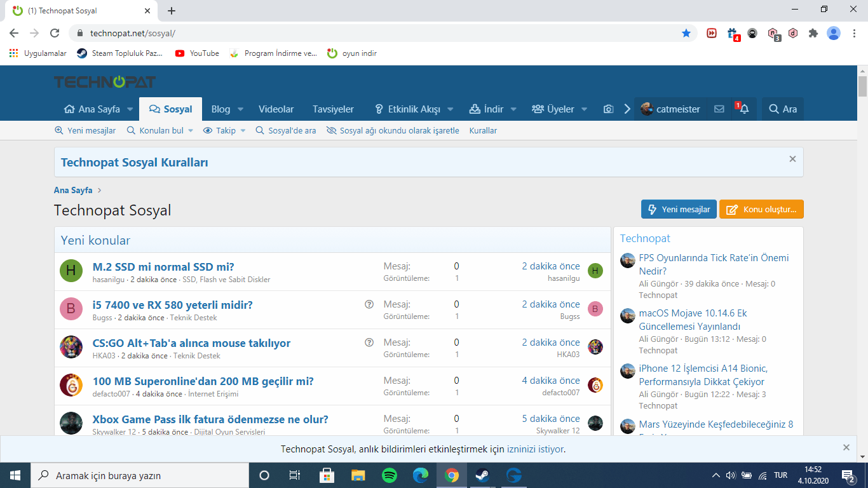The width and height of the screenshot is (868, 488).
Task: Dismiss the bottom notification permission bar
Action: pos(846,447)
